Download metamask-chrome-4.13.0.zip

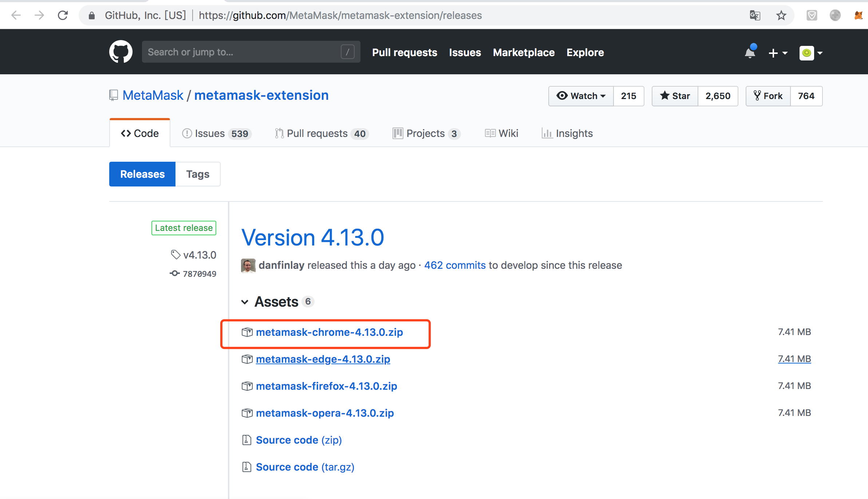pyautogui.click(x=329, y=332)
